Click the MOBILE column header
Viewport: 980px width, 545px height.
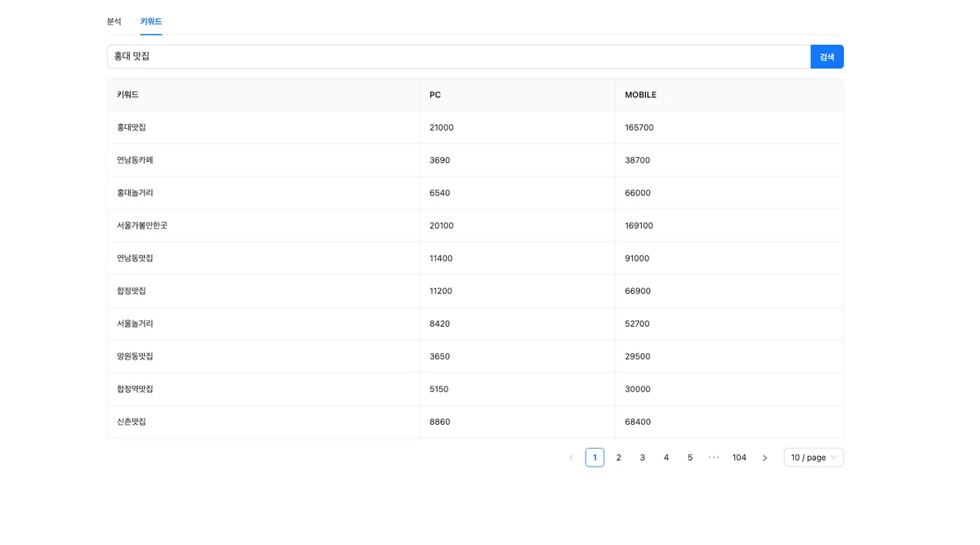coord(729,95)
